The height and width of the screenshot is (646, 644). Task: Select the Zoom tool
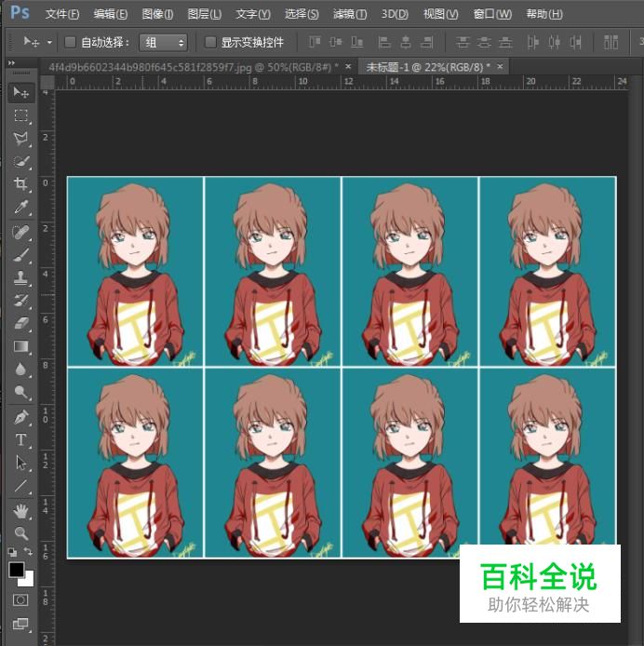click(x=20, y=533)
